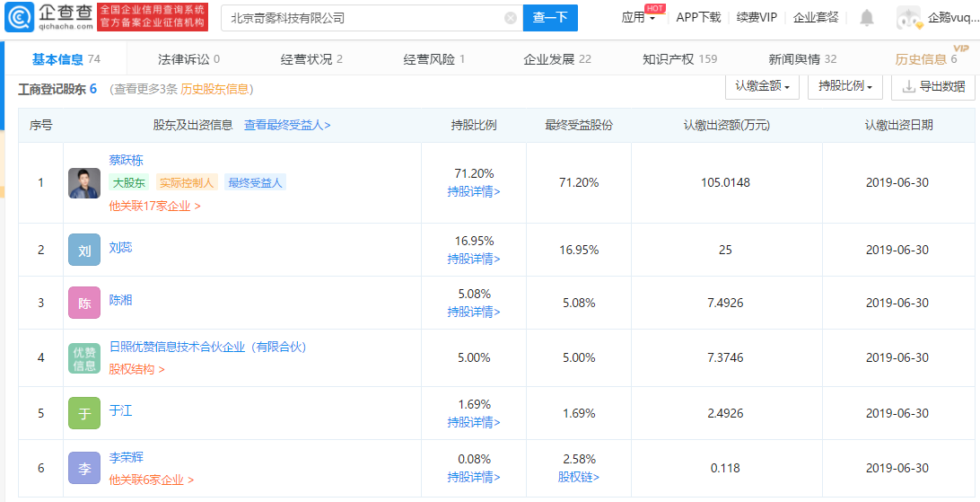
Task: Click the 企鹅vuq username text
Action: [x=954, y=17]
